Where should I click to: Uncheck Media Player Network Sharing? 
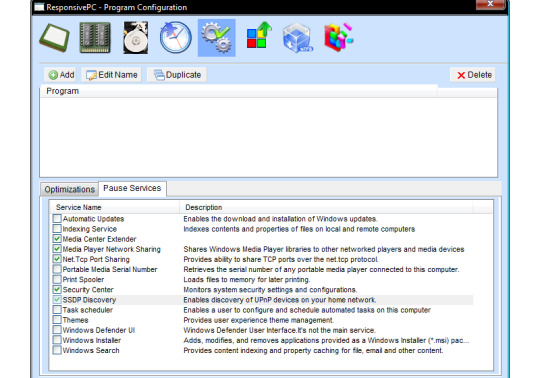click(57, 249)
